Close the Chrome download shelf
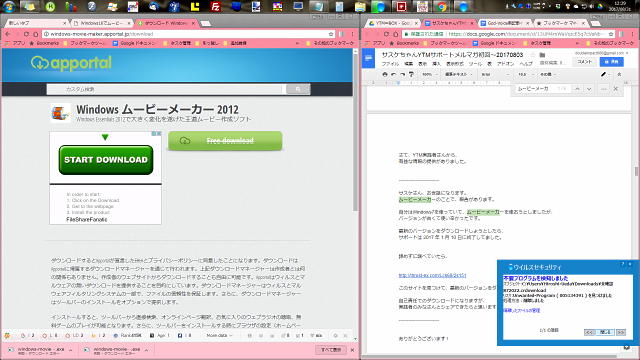640x360 pixels. pos(353,350)
